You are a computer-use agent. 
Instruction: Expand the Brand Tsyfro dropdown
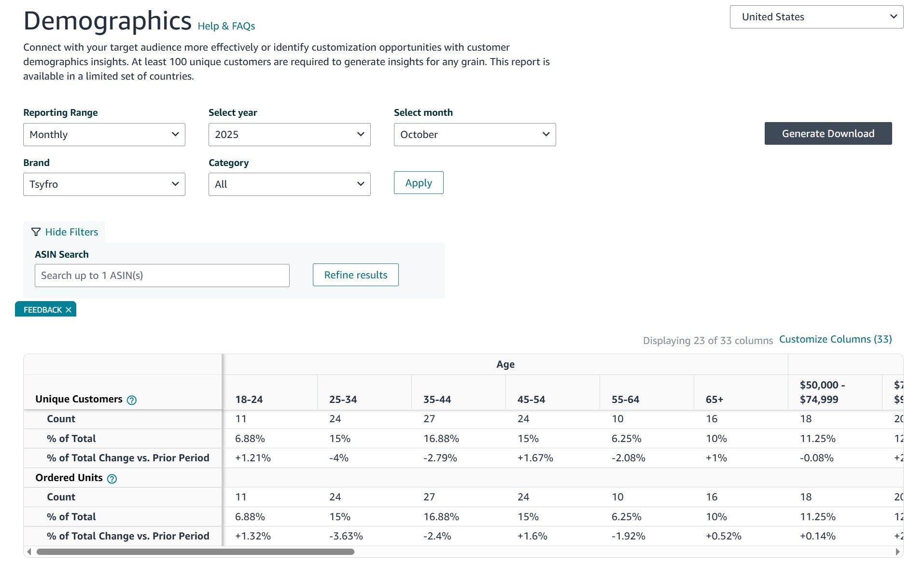coord(104,184)
